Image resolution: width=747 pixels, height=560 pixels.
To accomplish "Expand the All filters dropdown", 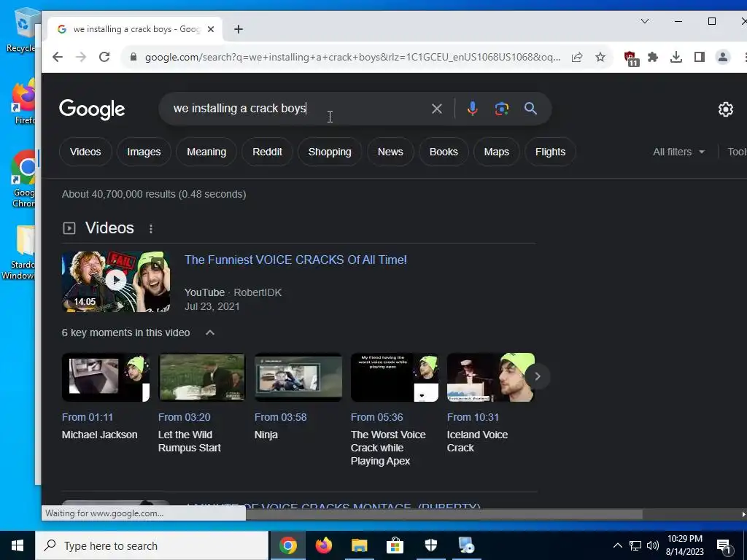I will pos(679,152).
